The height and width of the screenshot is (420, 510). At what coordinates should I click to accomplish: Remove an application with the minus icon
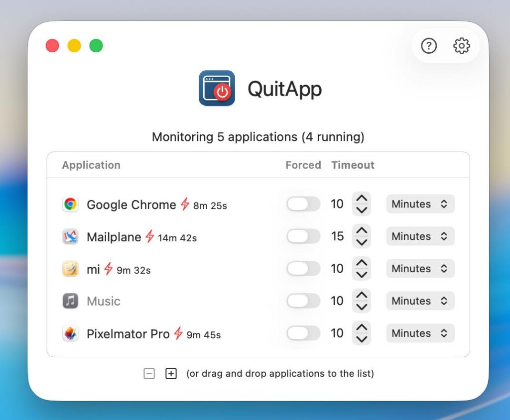(x=149, y=374)
